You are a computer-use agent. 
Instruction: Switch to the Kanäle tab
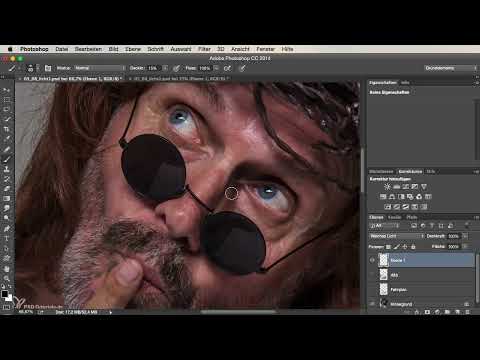(395, 217)
